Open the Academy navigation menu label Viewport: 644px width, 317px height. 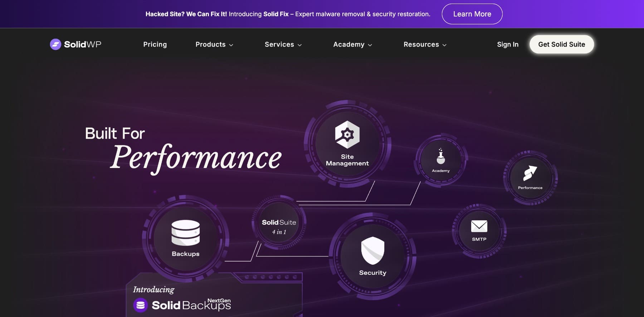[x=349, y=44]
